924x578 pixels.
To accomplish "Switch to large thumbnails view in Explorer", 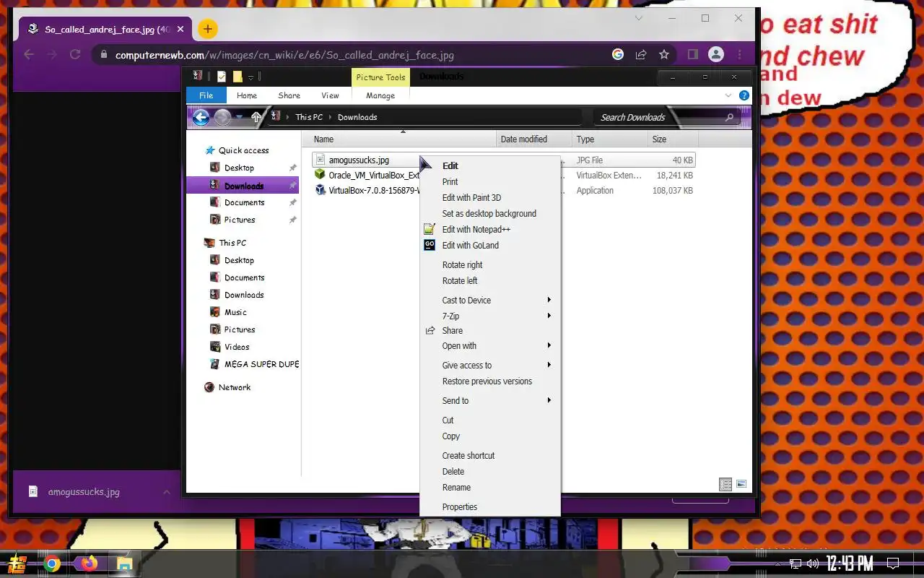I will point(741,484).
